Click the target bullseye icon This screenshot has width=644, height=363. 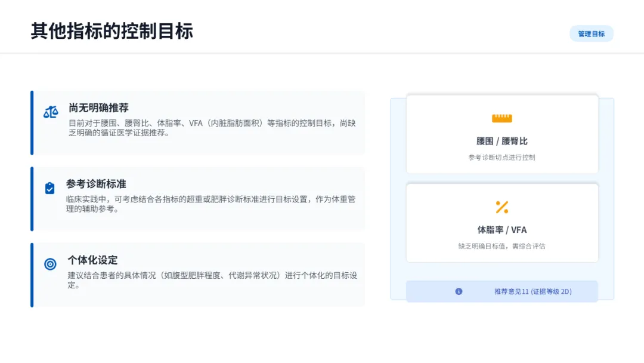tap(50, 264)
